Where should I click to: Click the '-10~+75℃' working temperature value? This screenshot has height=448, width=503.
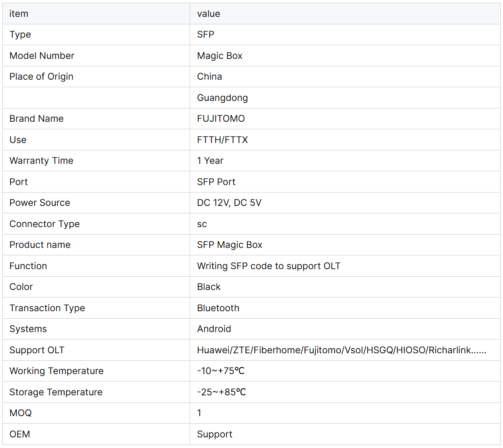coord(221,371)
